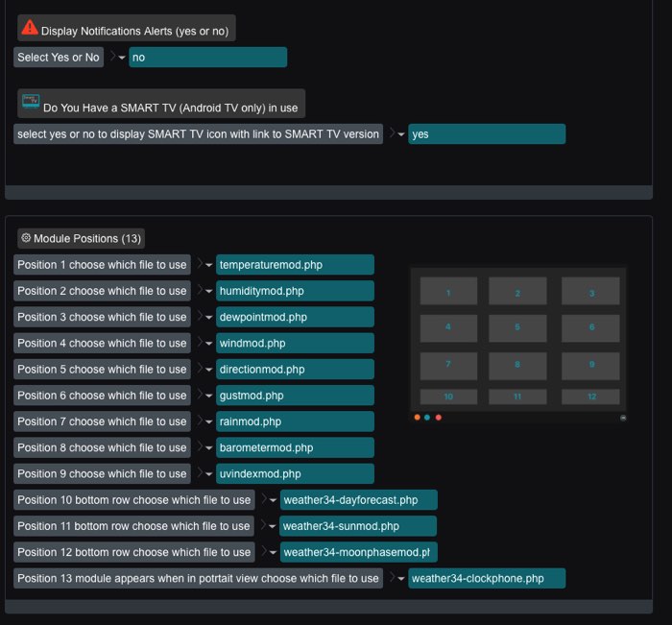Click the small gray icon under preview
The width and height of the screenshot is (672, 625).
pos(623,418)
